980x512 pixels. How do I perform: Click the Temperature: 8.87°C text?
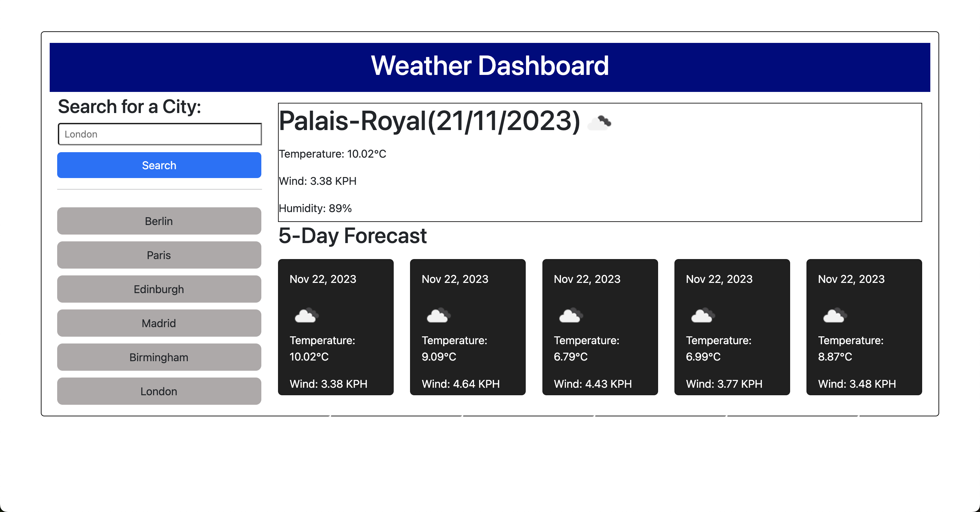(x=851, y=348)
